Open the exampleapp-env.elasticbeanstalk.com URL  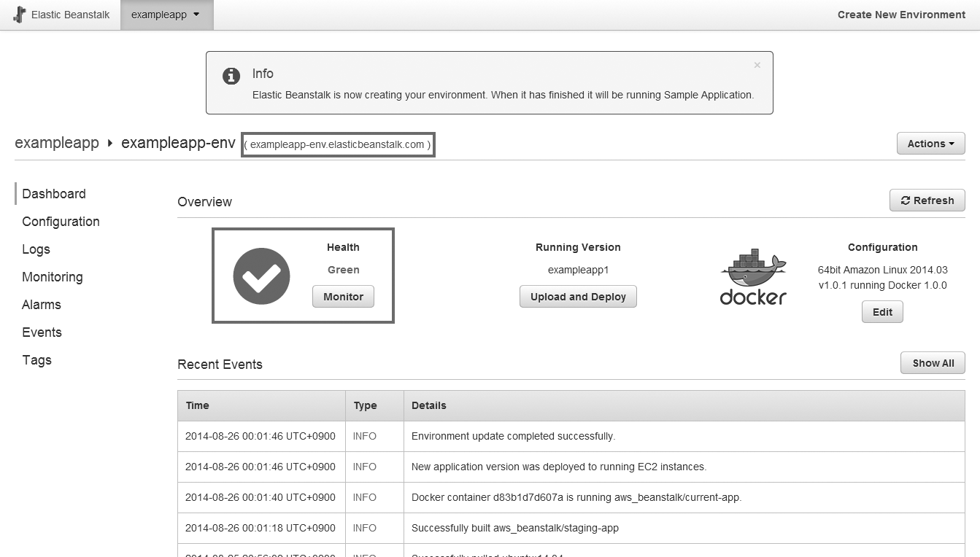[337, 144]
